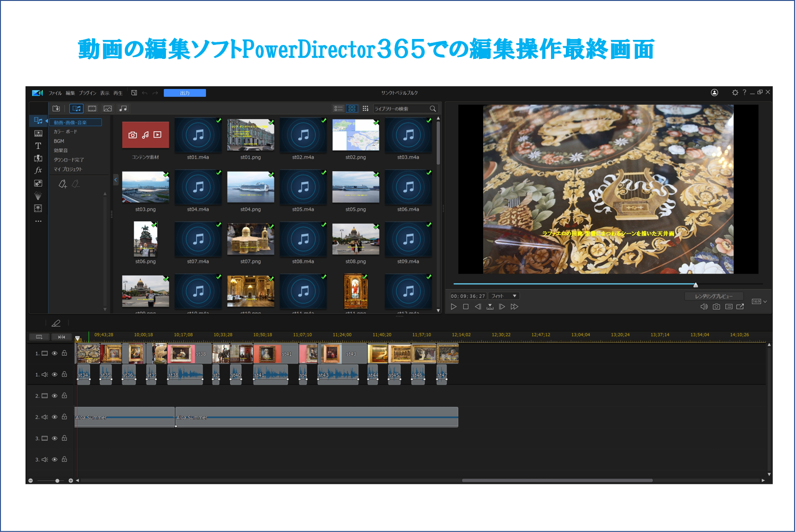Click the レンダリングプレビュー button
This screenshot has height=532, width=795.
(x=714, y=296)
